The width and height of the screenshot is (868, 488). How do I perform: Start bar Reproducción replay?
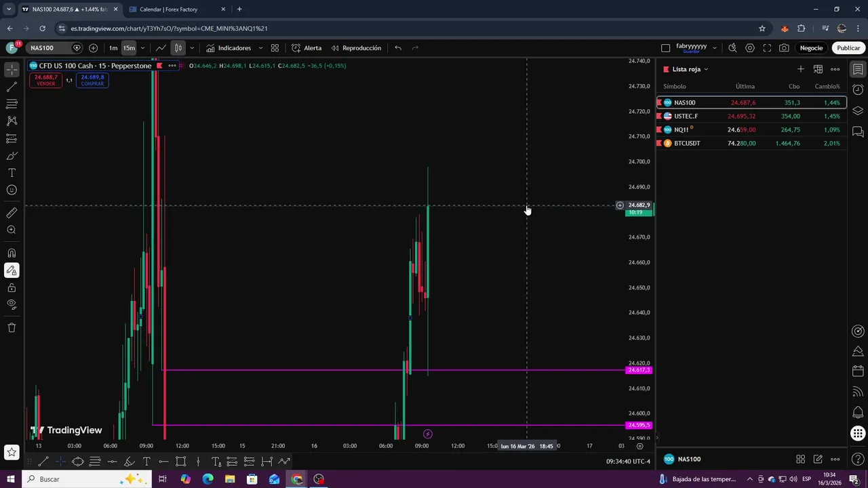click(356, 48)
